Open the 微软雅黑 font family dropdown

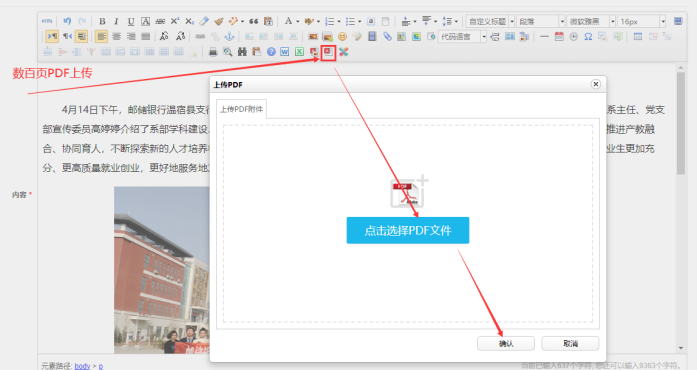click(x=591, y=21)
